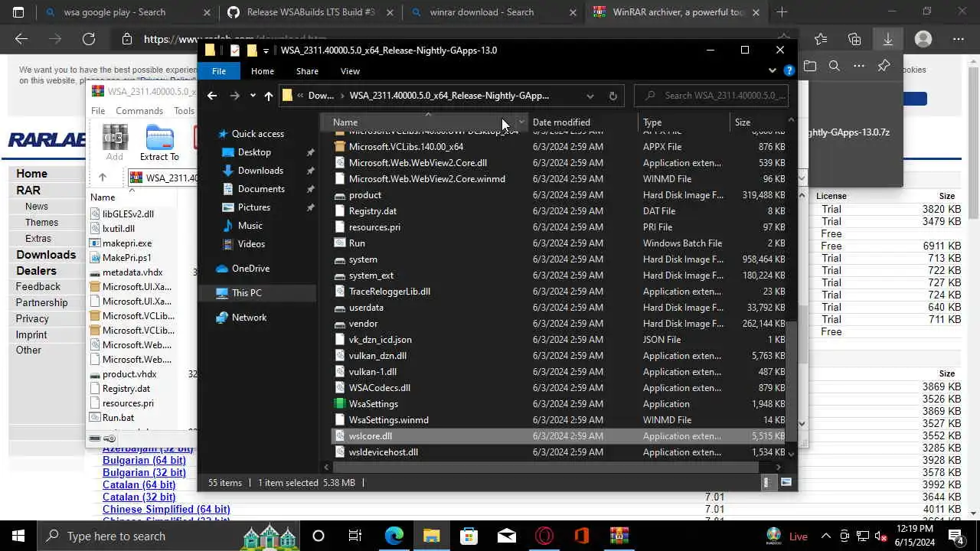
Task: Click the Up-one-level arrow in File Explorer
Action: (268, 96)
